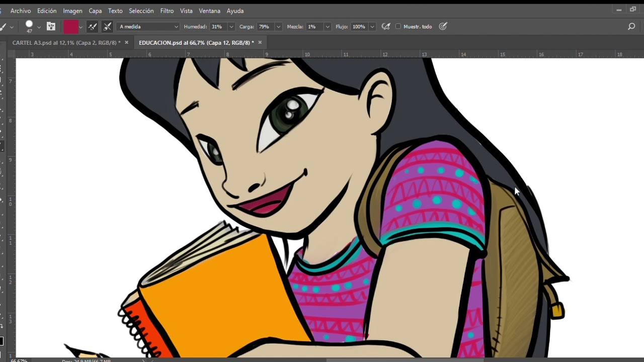
Task: Click the crimson current brush load swatch
Action: click(x=71, y=27)
